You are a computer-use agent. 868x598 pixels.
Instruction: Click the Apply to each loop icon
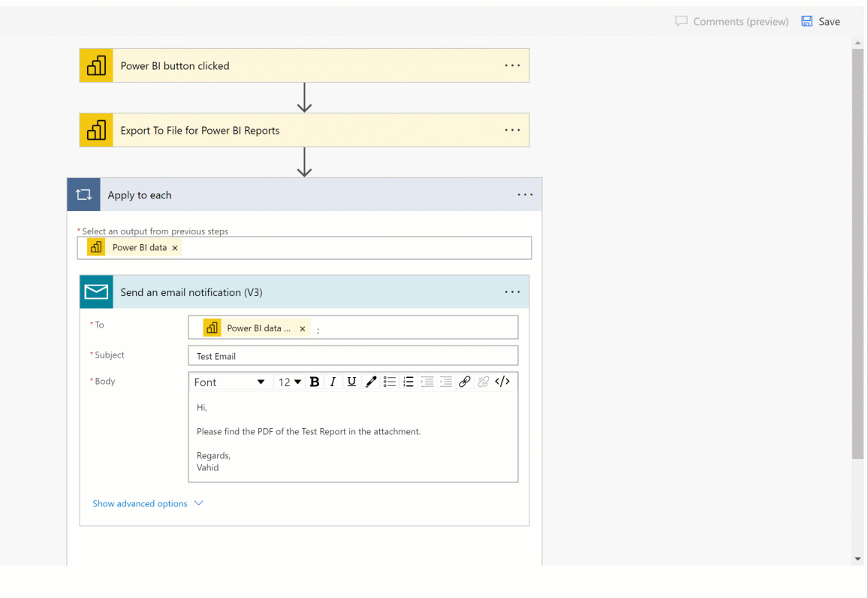(83, 195)
